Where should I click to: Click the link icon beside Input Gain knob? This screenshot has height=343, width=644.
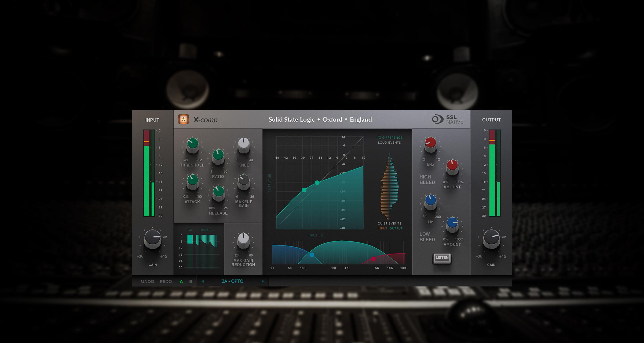[165, 237]
